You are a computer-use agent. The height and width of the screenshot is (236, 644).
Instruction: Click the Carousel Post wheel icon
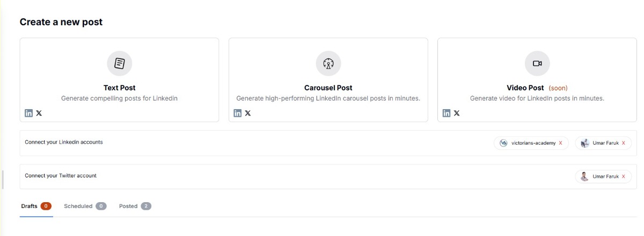328,63
